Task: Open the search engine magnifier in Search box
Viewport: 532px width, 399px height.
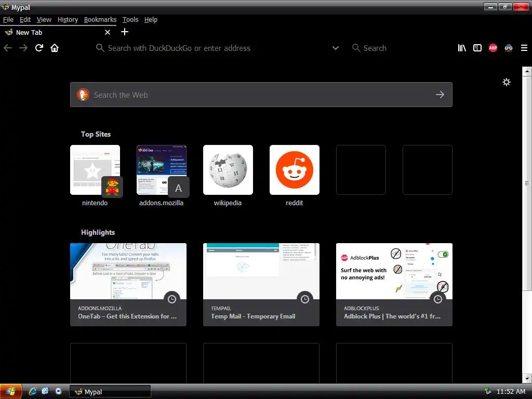Action: coord(356,48)
